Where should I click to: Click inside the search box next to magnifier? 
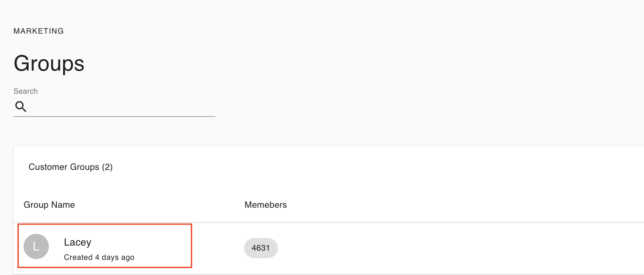click(x=122, y=107)
